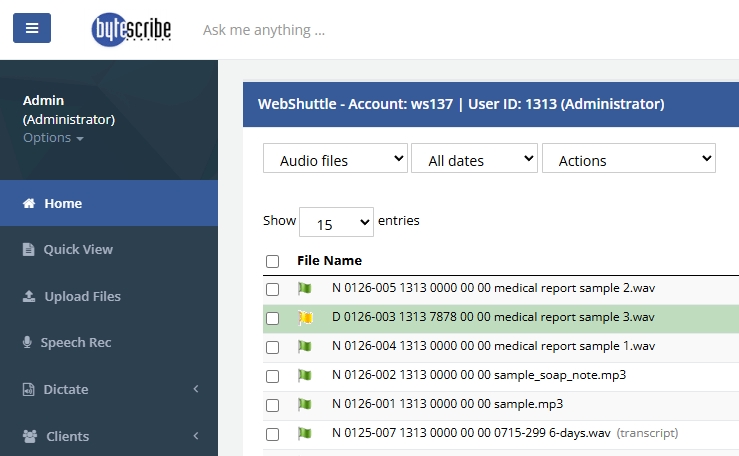Screen dimensions: 739x456
Task: Click the Bytescribe logo
Action: click(x=131, y=29)
